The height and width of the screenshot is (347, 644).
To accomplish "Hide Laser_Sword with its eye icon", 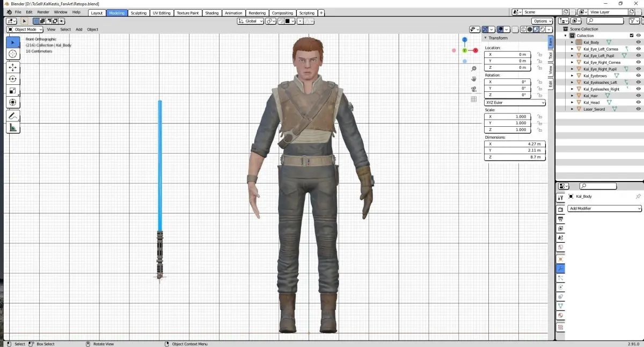I will [x=638, y=109].
